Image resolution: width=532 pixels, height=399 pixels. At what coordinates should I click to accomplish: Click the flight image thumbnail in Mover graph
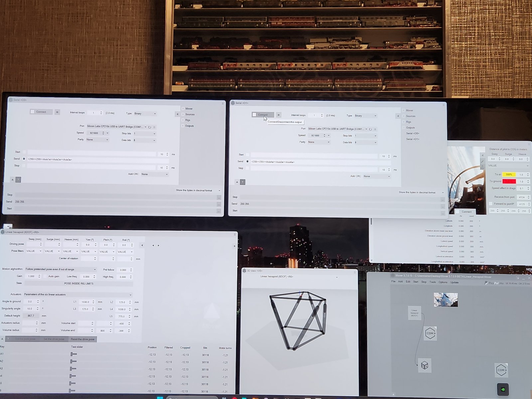(446, 300)
